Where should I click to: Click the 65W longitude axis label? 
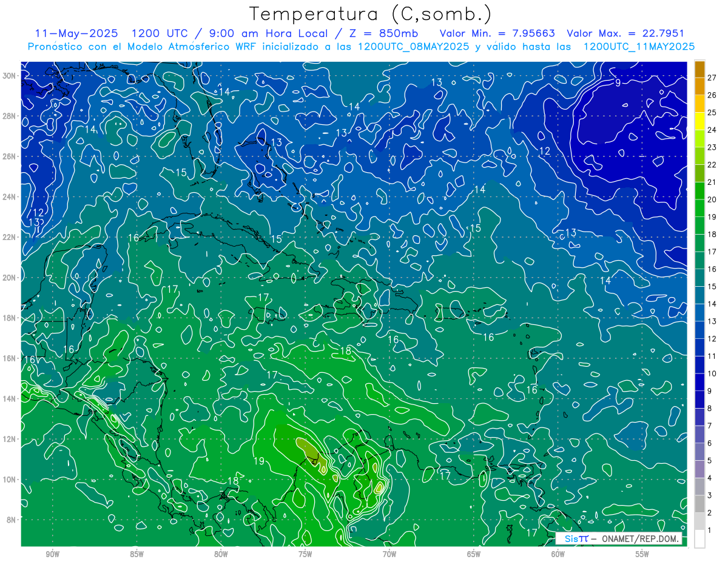click(x=474, y=554)
